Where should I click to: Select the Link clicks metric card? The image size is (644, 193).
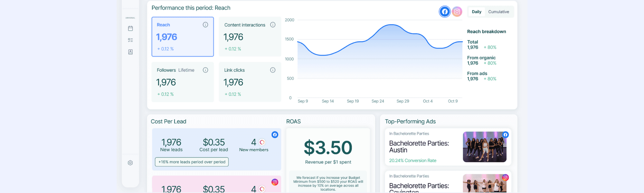[250, 82]
